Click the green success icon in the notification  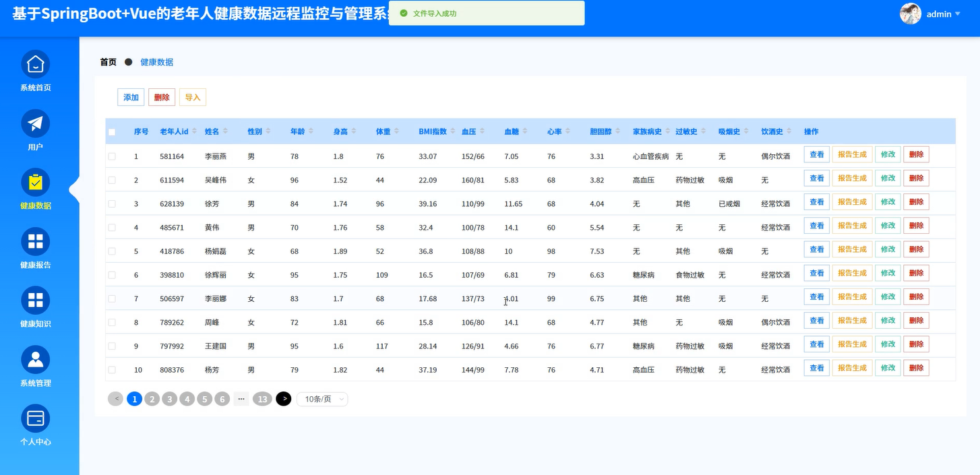click(404, 12)
